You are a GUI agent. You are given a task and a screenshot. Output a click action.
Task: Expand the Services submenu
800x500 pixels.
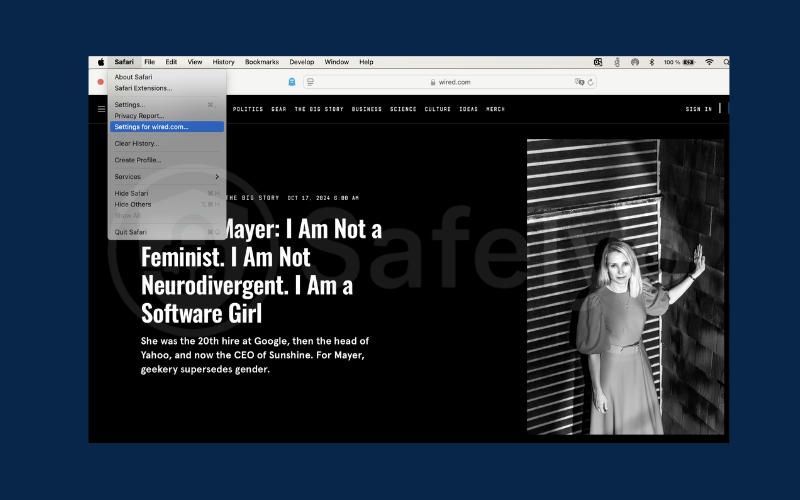point(167,177)
